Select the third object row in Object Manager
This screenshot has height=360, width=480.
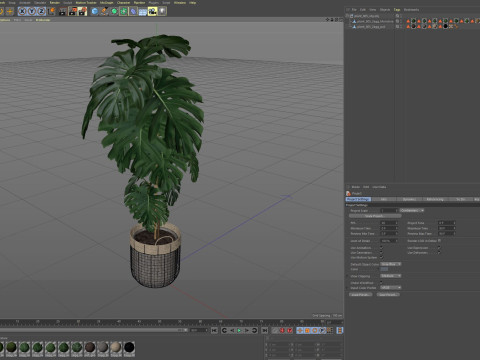pos(370,26)
